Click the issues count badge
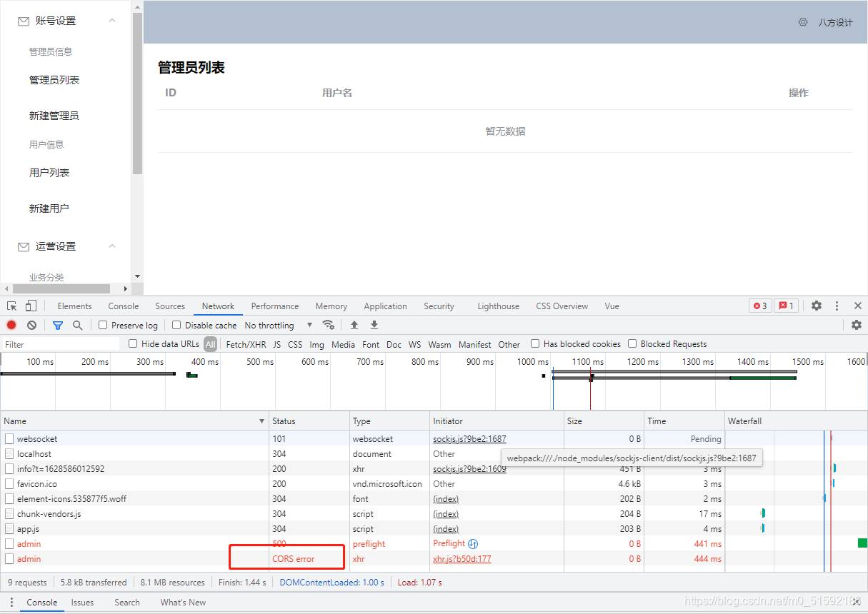Image resolution: width=868 pixels, height=614 pixels. 786,306
